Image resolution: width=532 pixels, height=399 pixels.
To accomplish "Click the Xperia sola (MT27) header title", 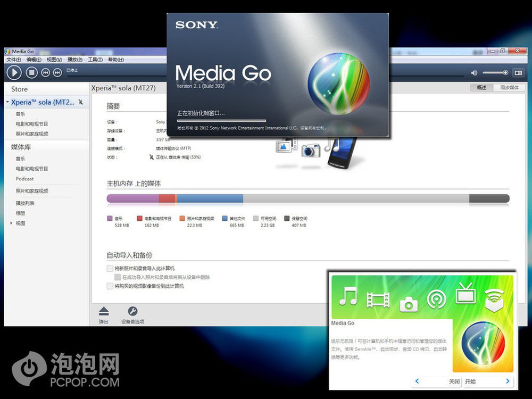I will [123, 88].
